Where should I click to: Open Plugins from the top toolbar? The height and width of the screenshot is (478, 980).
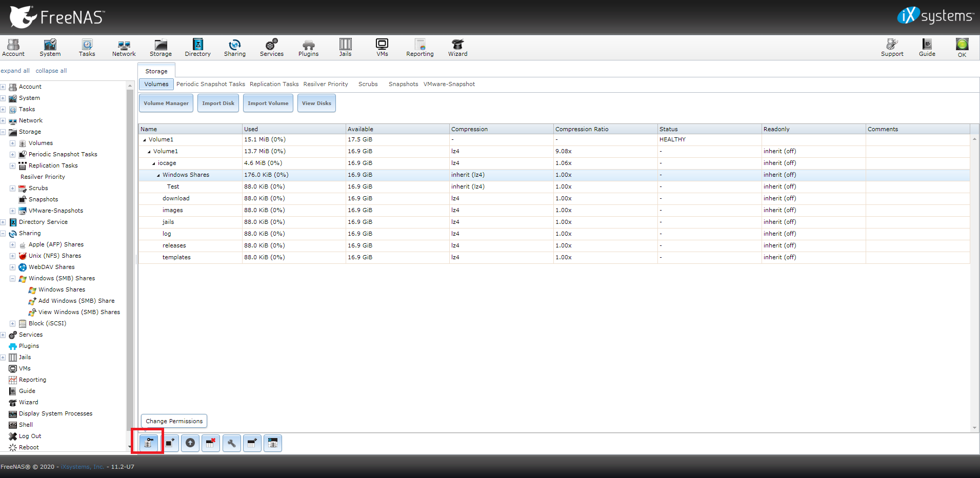coord(309,47)
